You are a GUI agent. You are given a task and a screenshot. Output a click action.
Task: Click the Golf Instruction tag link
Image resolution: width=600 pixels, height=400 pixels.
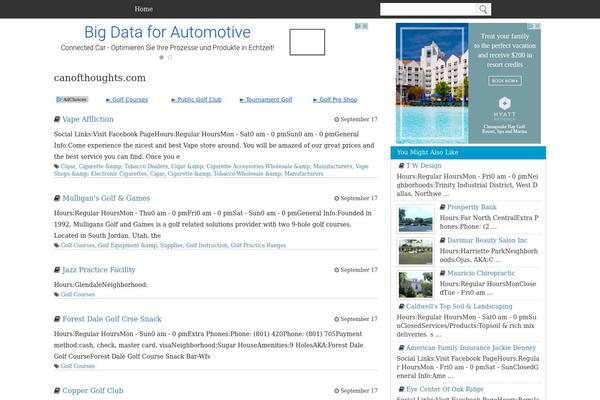207,245
